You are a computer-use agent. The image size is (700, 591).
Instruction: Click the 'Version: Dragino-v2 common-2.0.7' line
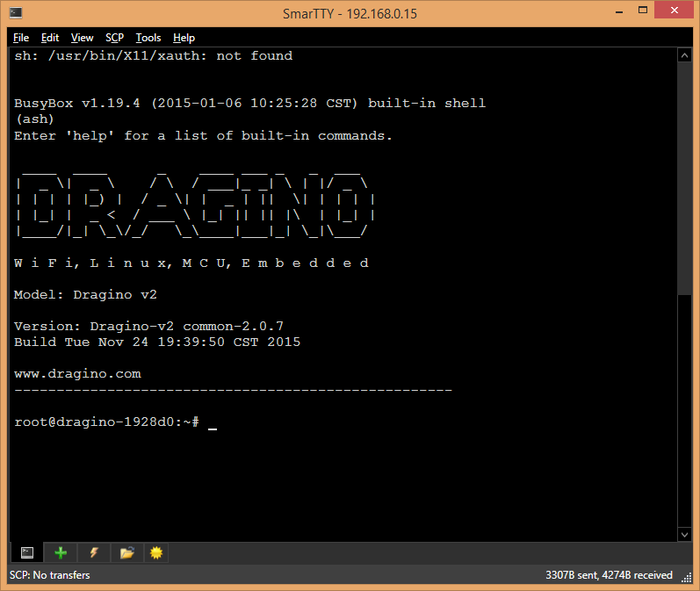tap(148, 327)
